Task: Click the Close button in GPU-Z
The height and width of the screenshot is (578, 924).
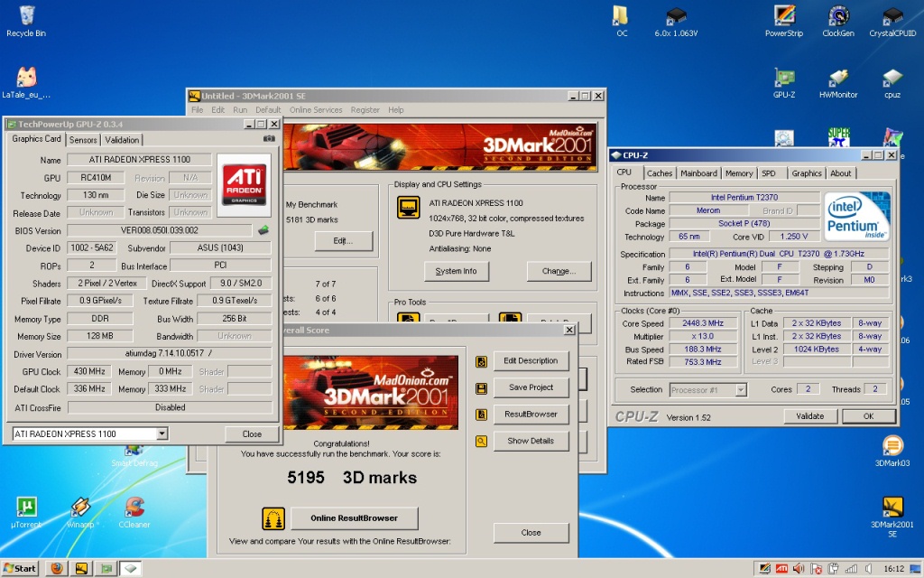Action: pyautogui.click(x=252, y=434)
